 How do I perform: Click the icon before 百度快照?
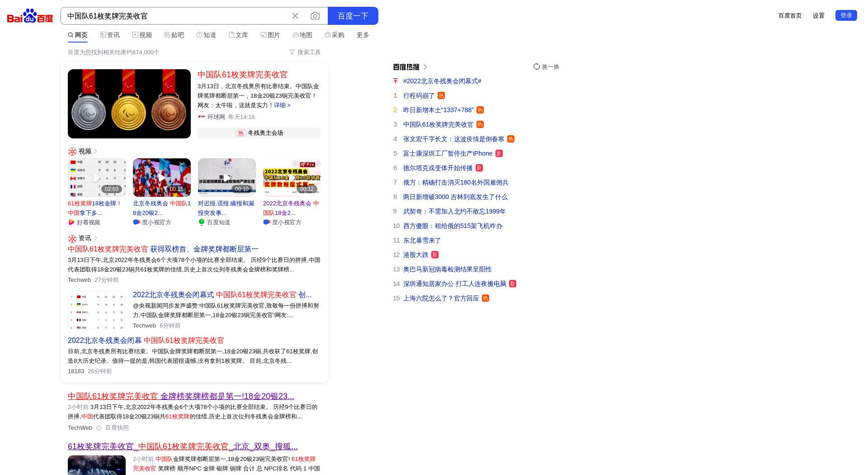click(x=99, y=428)
